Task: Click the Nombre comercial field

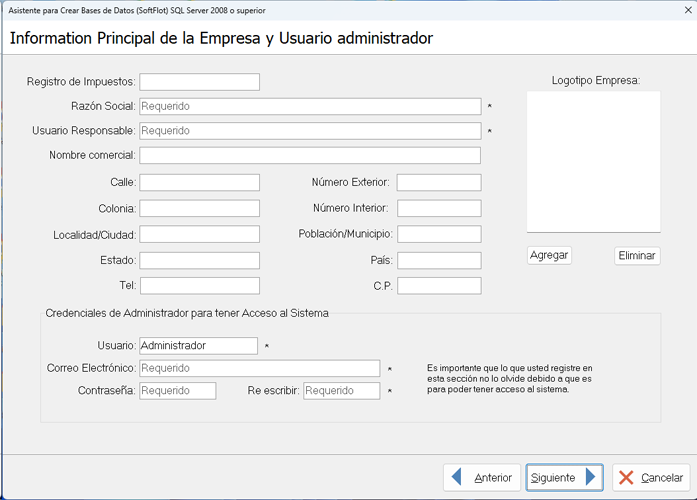Action: pos(310,156)
